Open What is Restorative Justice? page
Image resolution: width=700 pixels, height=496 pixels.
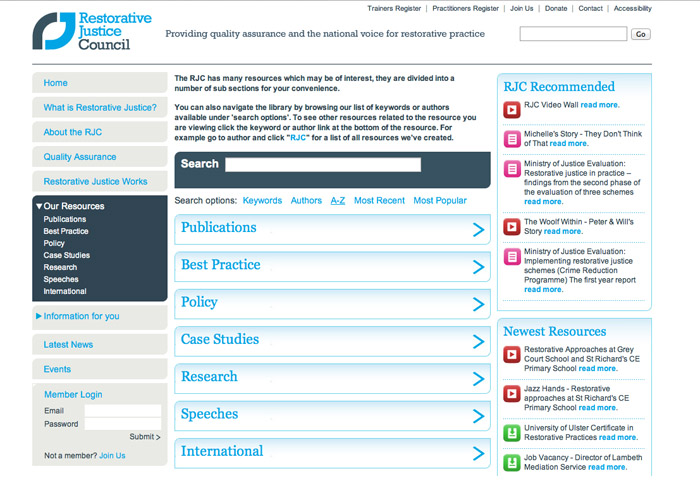(x=100, y=107)
